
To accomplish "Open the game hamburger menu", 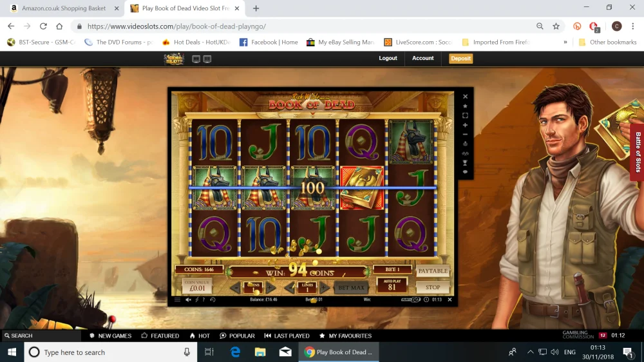I will pos(177,300).
